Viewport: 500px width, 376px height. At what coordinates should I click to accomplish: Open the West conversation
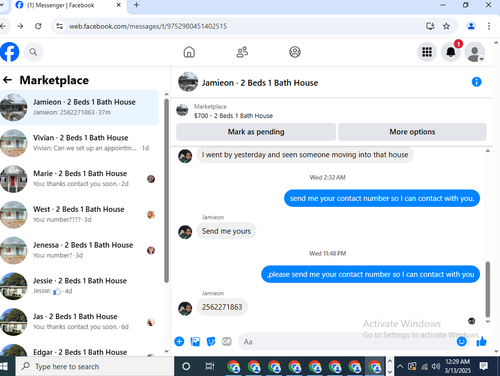click(x=79, y=214)
